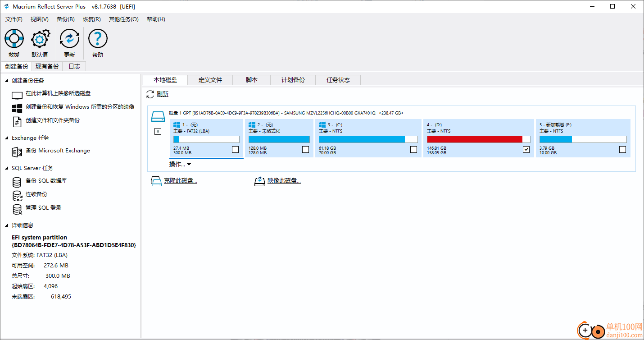Viewport: 644px width, 340px height.
Task: Click the red usage bar of partition 4 (D:)
Action: coord(479,139)
